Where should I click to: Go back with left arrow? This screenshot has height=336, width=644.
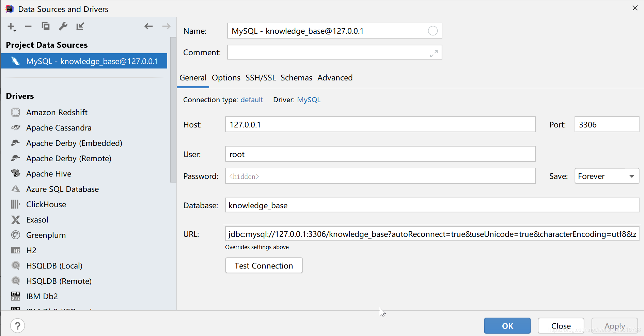point(148,26)
